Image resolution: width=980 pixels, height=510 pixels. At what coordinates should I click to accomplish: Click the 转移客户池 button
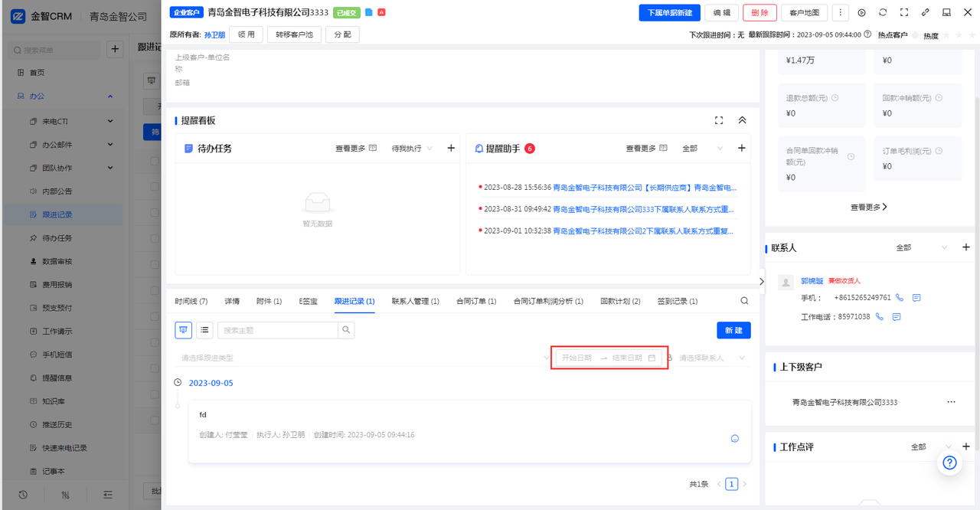[294, 34]
